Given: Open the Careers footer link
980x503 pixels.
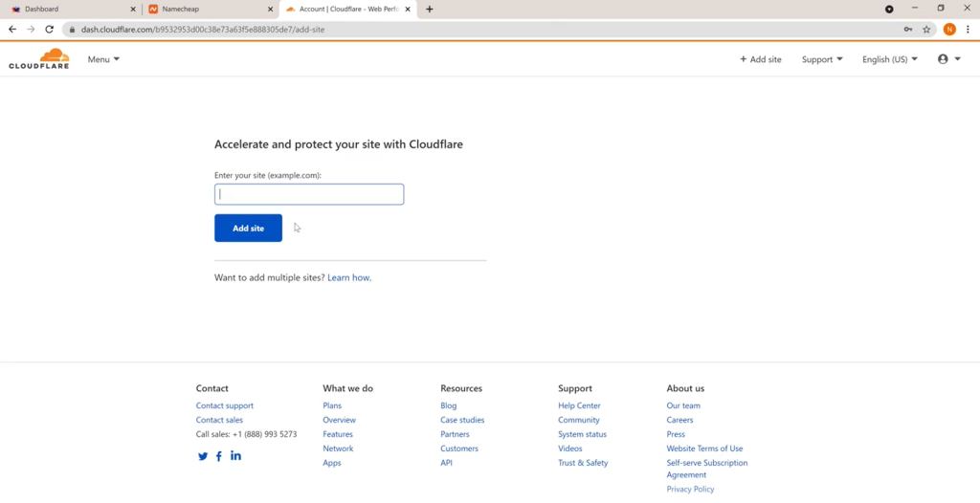Looking at the screenshot, I should (679, 420).
